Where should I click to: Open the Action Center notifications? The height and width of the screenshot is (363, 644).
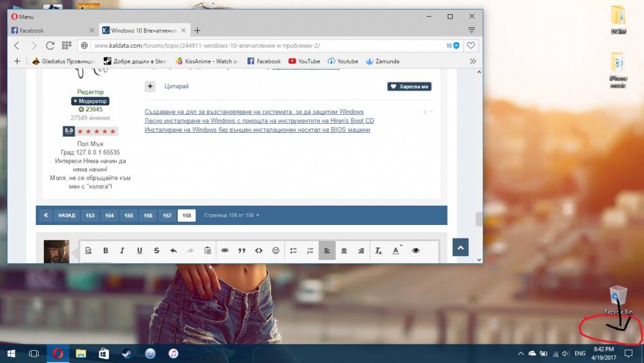(629, 353)
